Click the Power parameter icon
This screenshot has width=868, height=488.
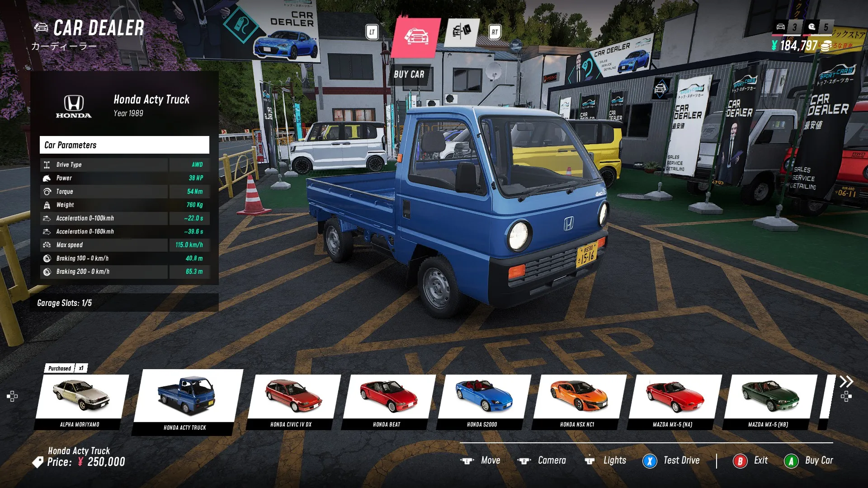tap(47, 178)
